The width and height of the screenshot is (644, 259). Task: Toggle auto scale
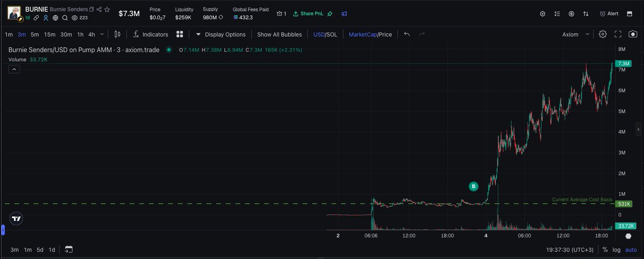[631, 250]
